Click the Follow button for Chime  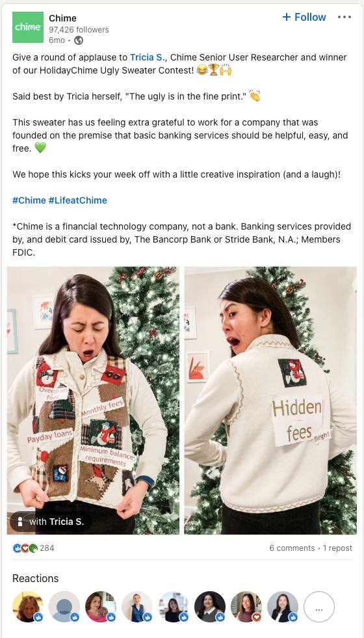(x=304, y=17)
